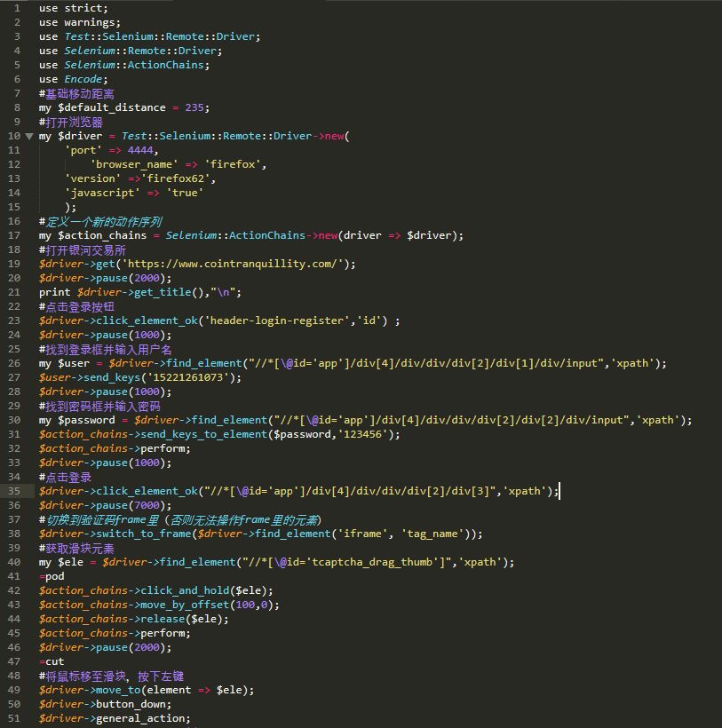The height and width of the screenshot is (728, 722).
Task: Click 'switch_to_frame' on line 38
Action: point(144,534)
